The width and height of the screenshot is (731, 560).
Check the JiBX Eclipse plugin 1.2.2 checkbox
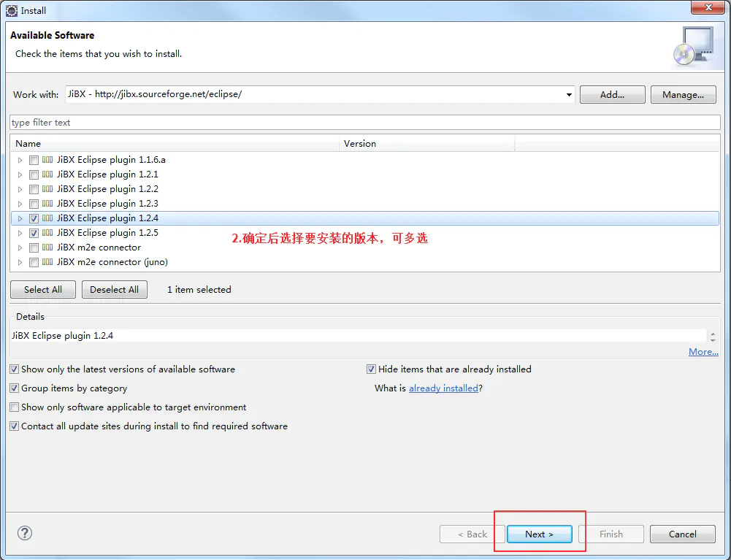pyautogui.click(x=34, y=189)
